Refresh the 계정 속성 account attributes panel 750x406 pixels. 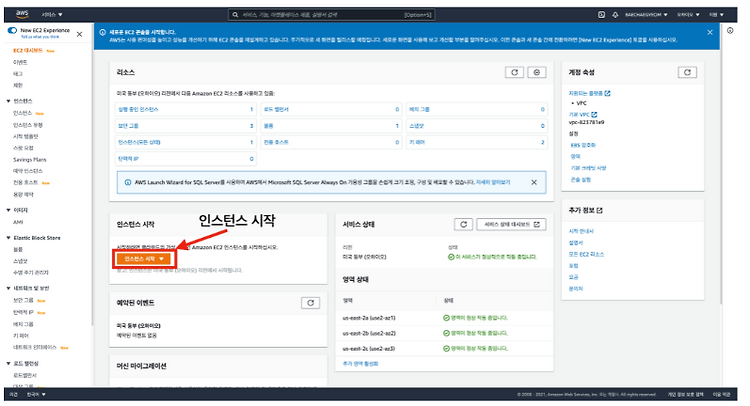[687, 72]
